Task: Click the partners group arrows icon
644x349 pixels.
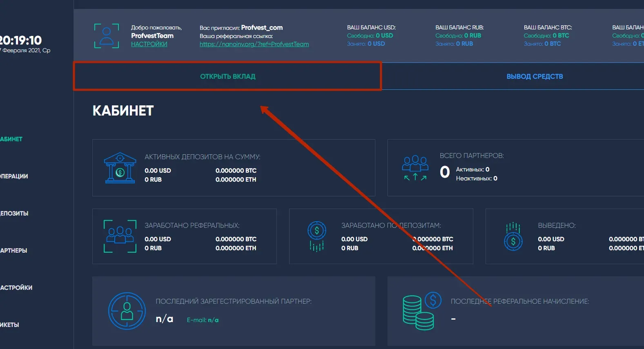Action: click(x=415, y=168)
